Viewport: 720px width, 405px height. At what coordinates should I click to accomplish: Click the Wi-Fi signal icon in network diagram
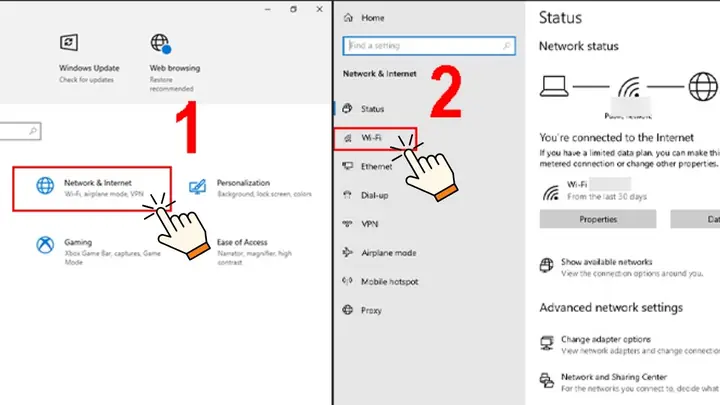[630, 87]
